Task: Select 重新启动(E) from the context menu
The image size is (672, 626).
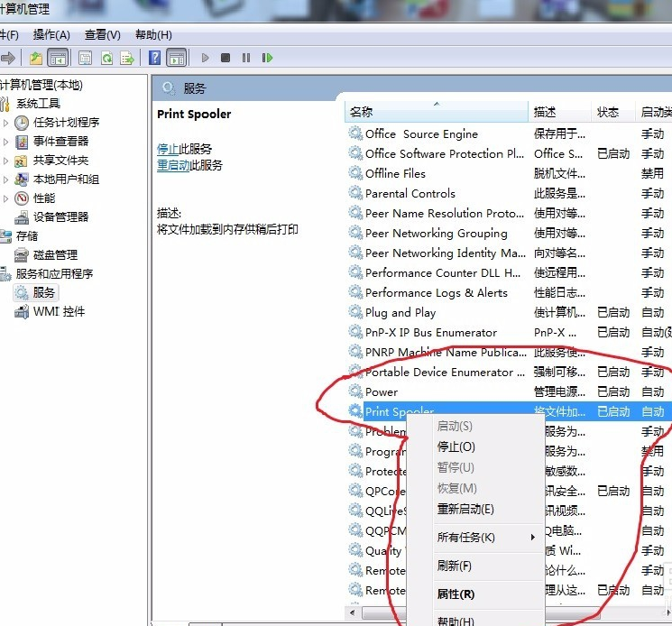Action: tap(465, 509)
